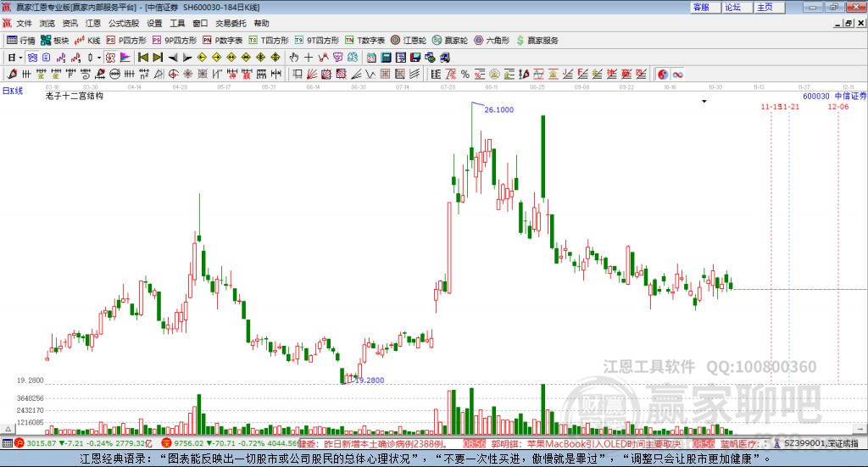Open the 窗口 menu
The width and height of the screenshot is (868, 467).
[200, 23]
